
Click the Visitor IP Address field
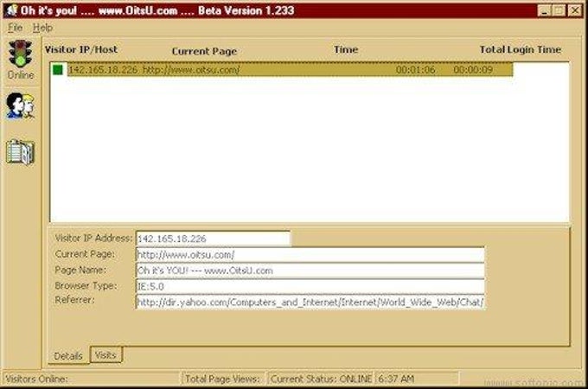213,239
